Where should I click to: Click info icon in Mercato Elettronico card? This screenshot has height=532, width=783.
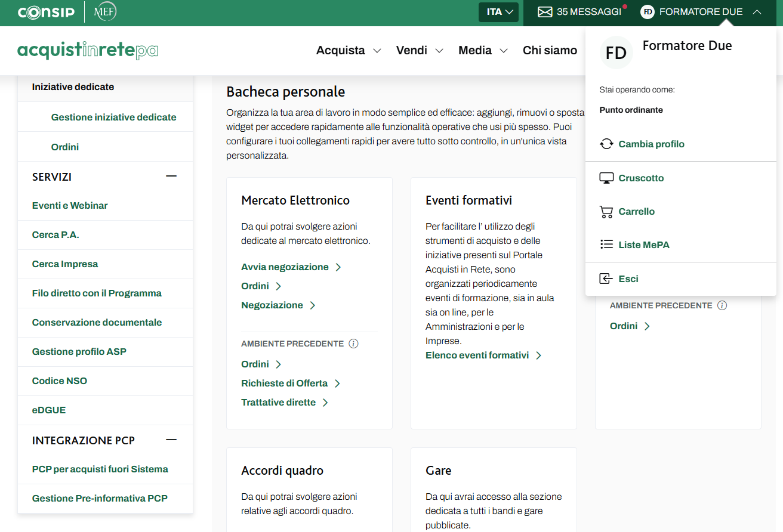353,344
